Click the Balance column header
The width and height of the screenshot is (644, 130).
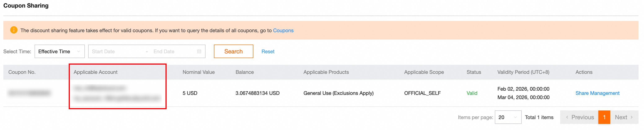coord(244,72)
